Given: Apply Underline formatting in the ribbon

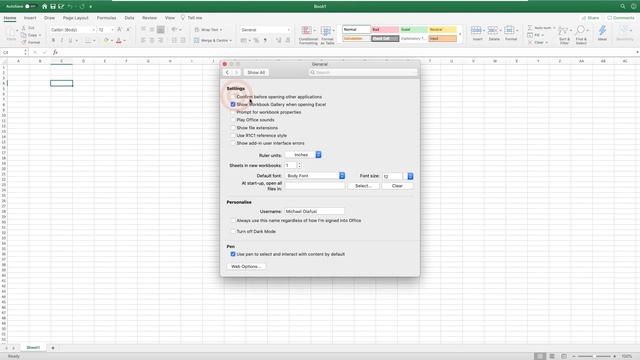Looking at the screenshot, I should (70, 40).
